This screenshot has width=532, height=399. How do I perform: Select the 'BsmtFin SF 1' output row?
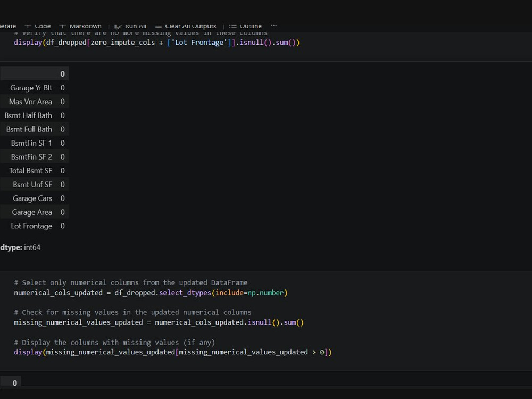(x=34, y=143)
